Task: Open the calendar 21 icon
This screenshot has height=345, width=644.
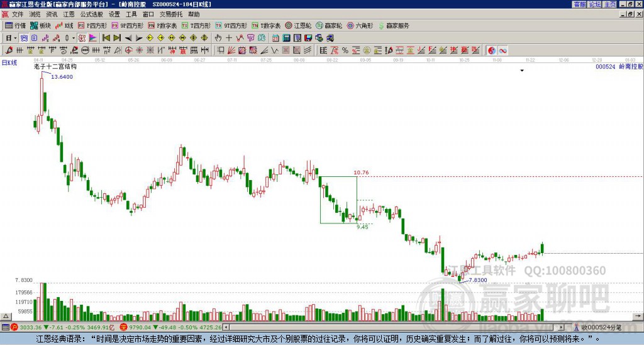Action: [x=275, y=38]
